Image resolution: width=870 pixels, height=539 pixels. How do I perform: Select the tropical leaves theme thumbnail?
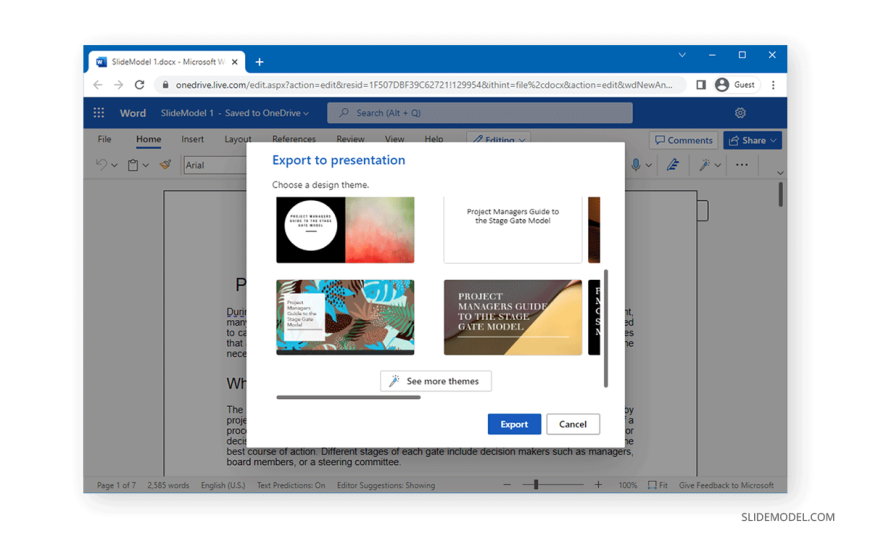click(345, 318)
